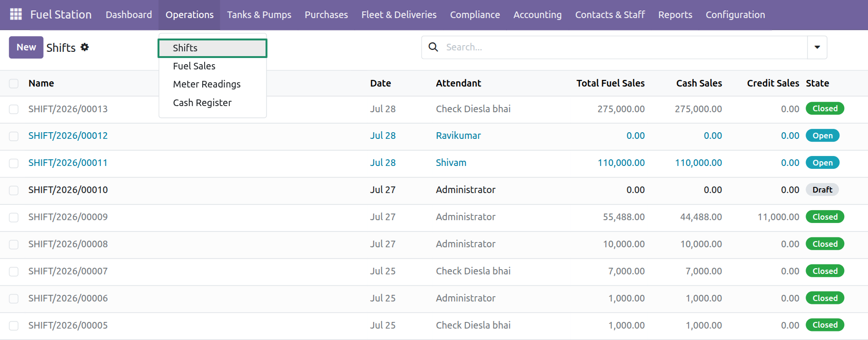Screen dimensions: 868x340
Task: Open the Accounting menu
Action: [537, 15]
